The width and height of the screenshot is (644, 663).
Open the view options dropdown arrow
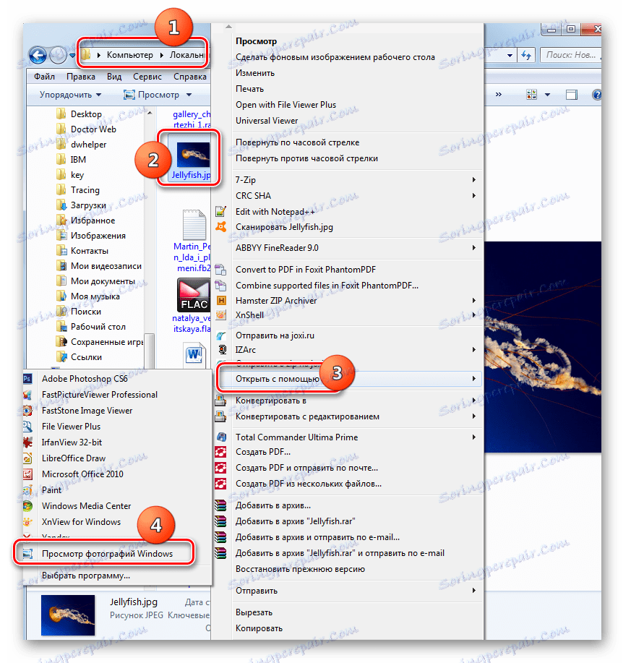(x=547, y=95)
